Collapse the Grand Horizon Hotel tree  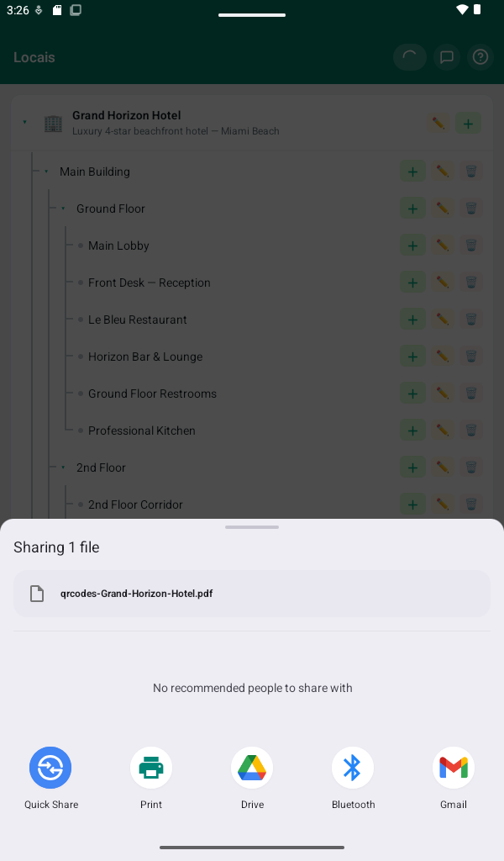point(24,122)
